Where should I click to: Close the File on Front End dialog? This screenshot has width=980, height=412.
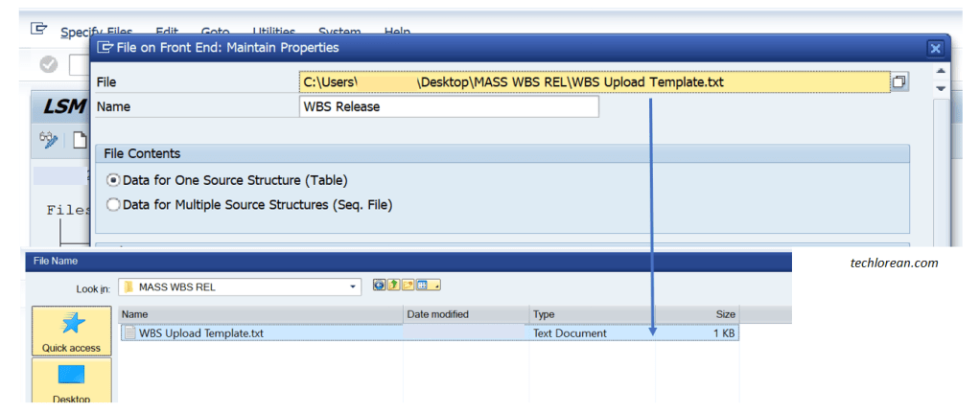[934, 48]
